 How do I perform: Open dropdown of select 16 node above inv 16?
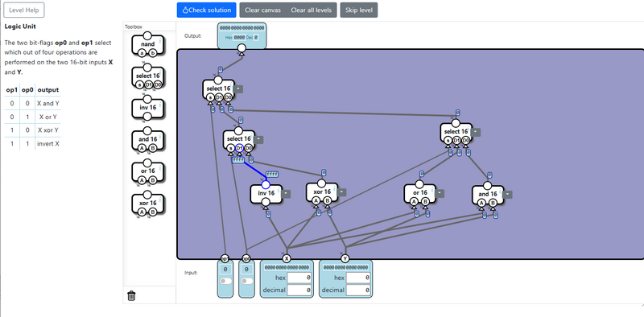click(258, 140)
